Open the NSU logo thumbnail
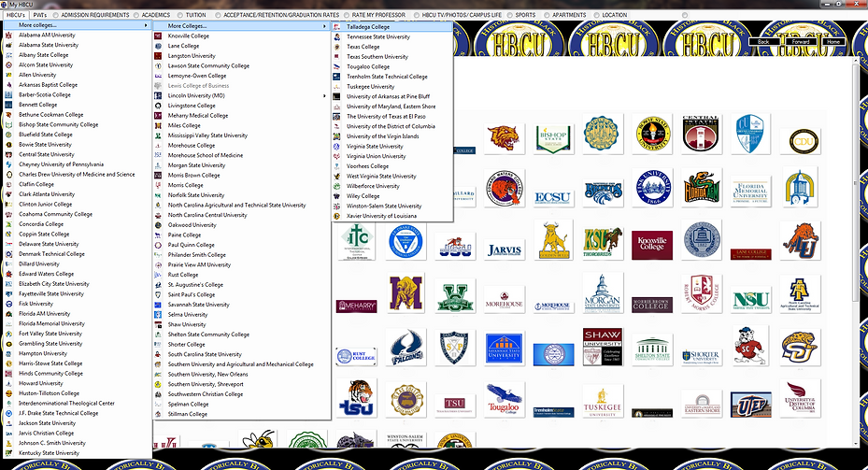This screenshot has width=868, height=470. click(750, 301)
